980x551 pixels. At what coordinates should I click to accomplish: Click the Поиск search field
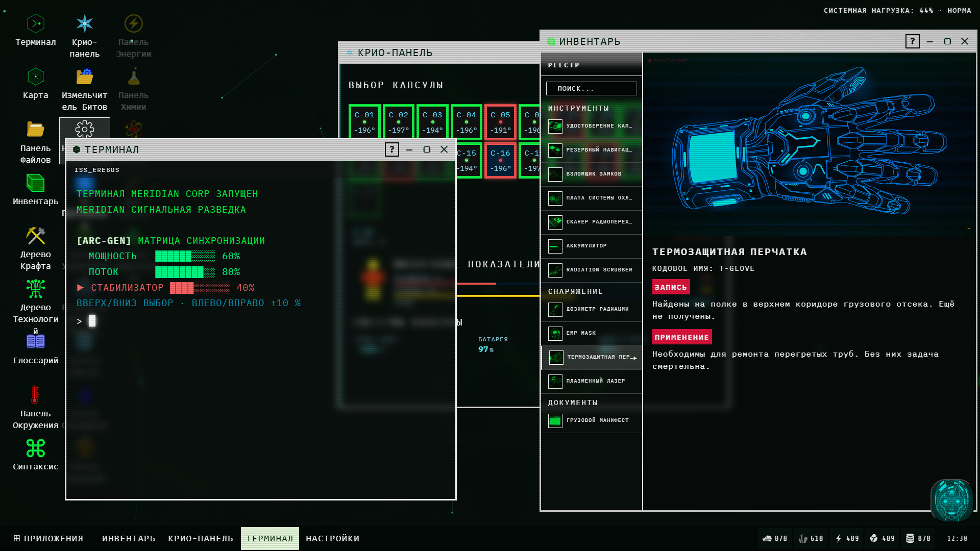(x=591, y=88)
